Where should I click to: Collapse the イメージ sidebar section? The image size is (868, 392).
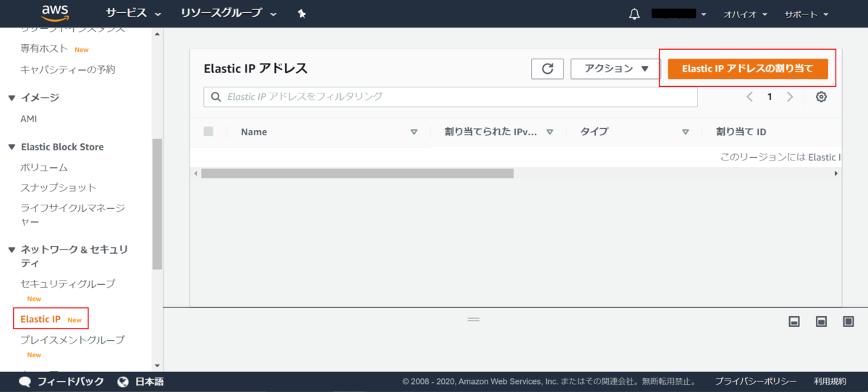pos(12,98)
